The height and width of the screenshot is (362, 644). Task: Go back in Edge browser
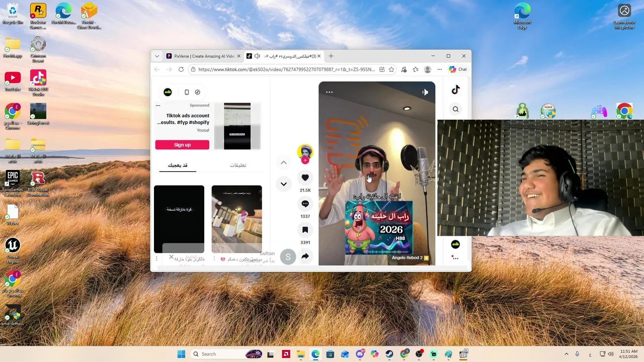pos(157,69)
